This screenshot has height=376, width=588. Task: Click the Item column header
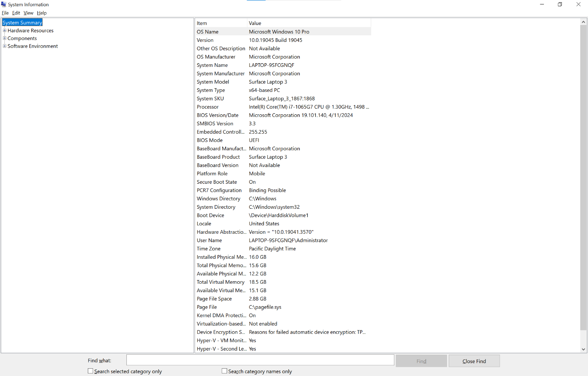point(221,23)
